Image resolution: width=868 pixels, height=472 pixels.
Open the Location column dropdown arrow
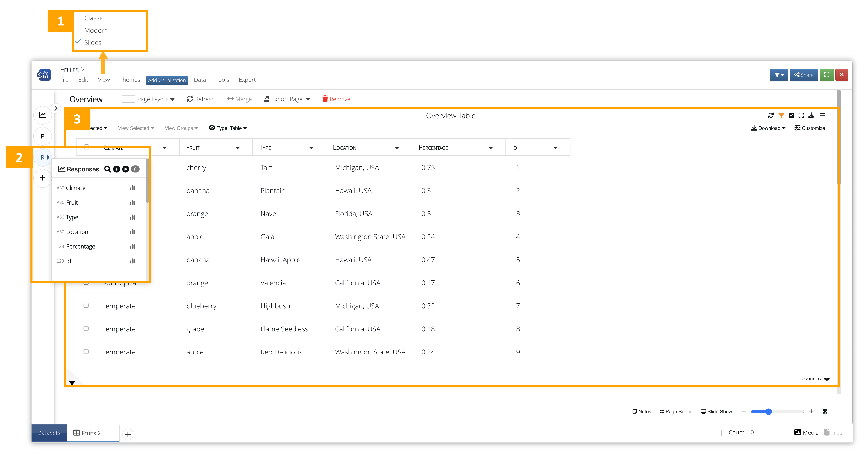[397, 148]
